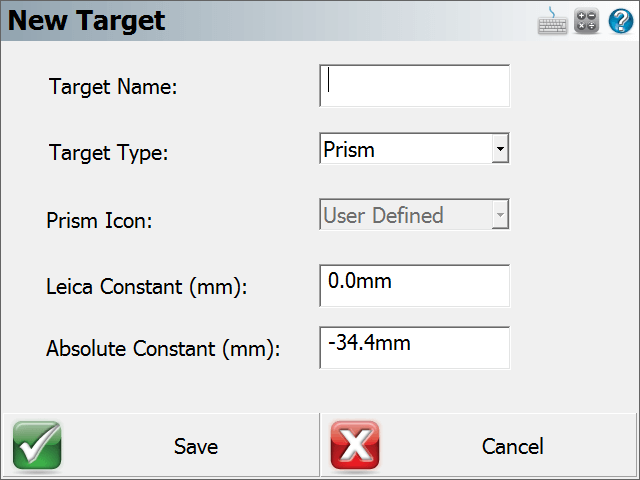Edit the Absolute Constant -34.4mm field
The image size is (640, 480).
(x=414, y=347)
